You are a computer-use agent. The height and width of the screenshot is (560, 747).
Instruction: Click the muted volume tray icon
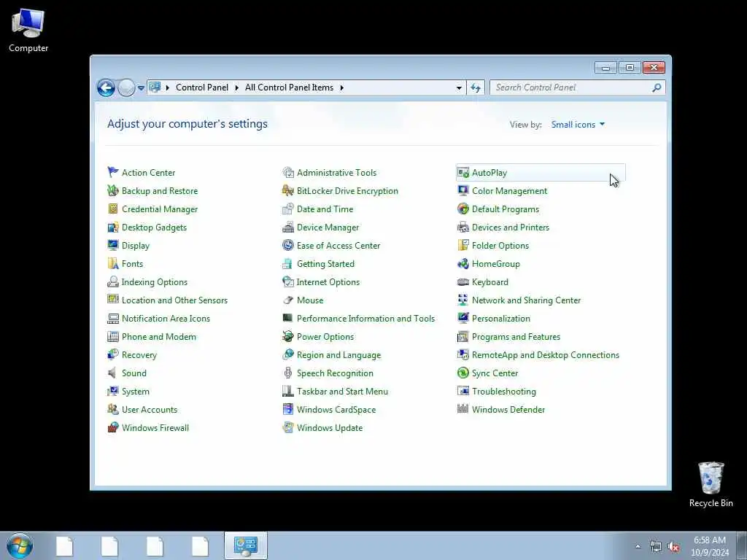pyautogui.click(x=673, y=547)
